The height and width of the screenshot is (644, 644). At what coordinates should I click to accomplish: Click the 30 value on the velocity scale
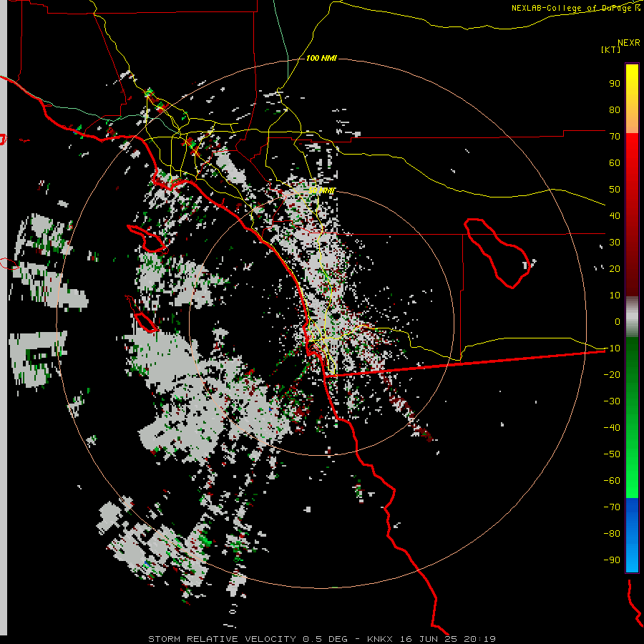click(x=615, y=243)
